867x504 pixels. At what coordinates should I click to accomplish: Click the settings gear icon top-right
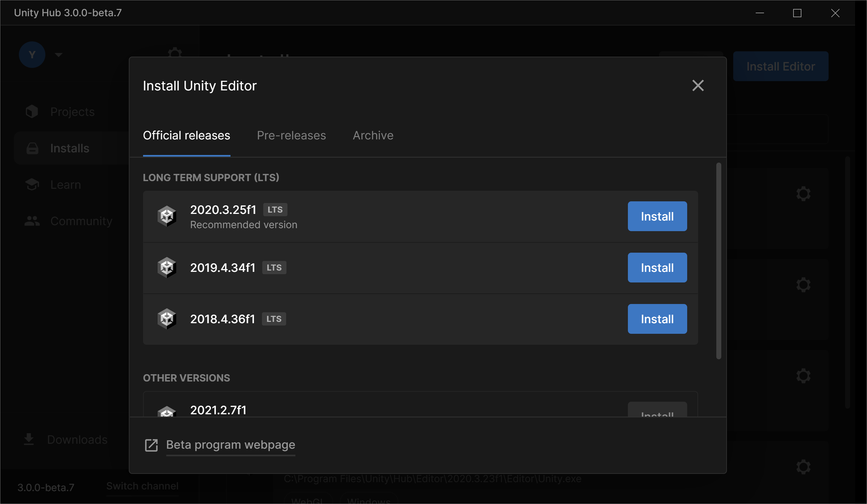point(803,194)
